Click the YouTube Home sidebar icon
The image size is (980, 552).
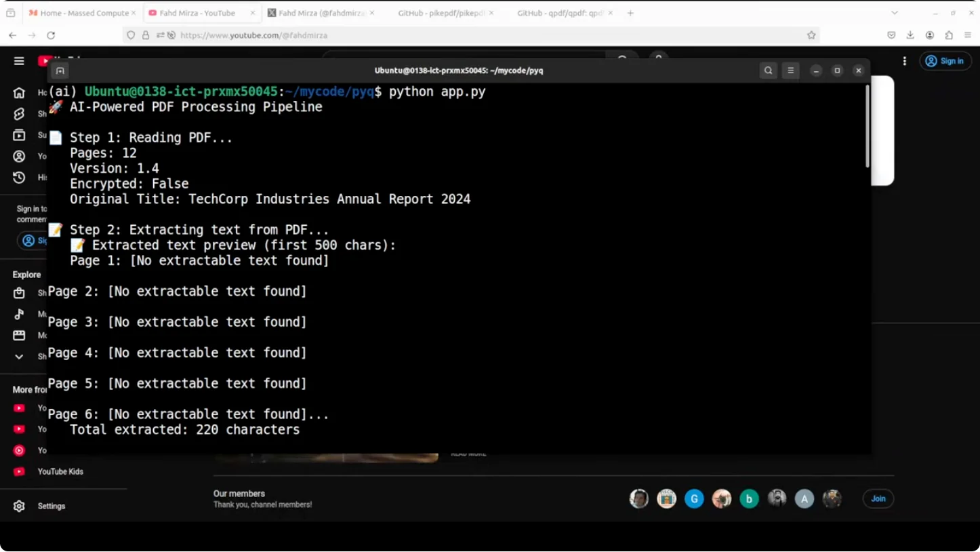click(19, 93)
